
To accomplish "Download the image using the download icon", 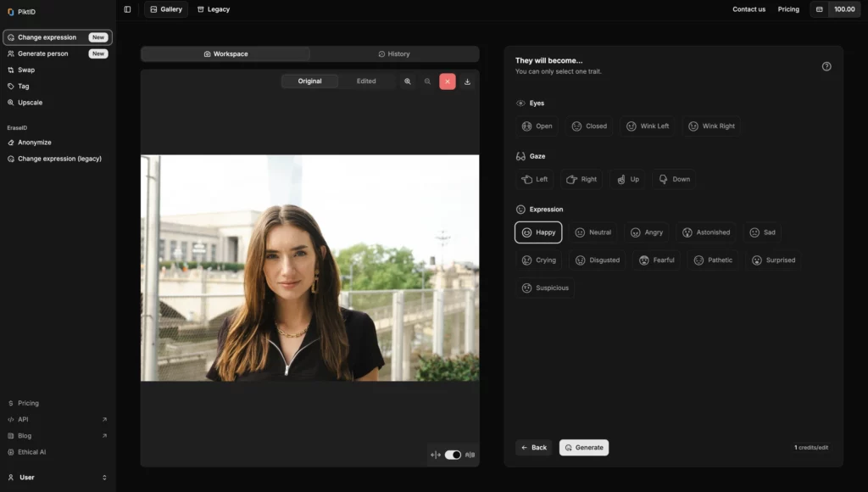I will [x=468, y=81].
